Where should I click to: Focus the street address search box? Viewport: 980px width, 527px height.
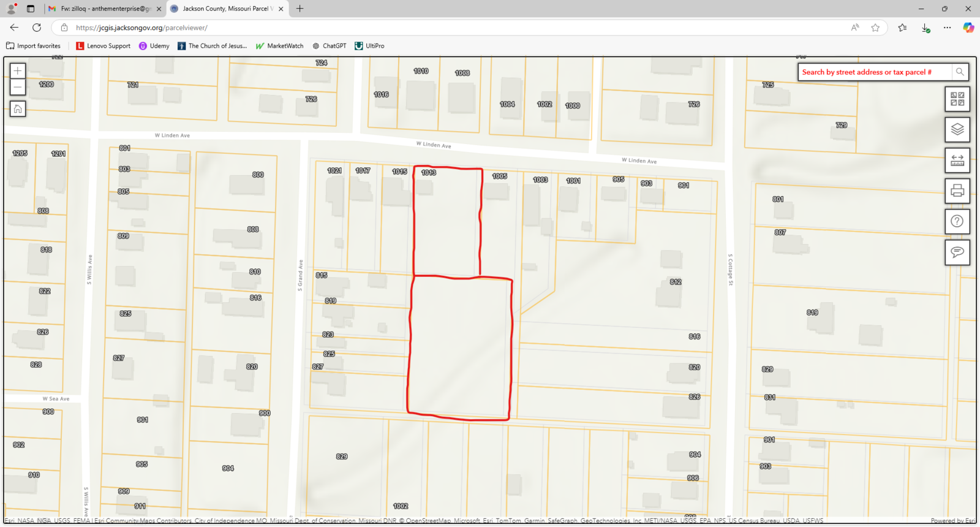point(875,72)
